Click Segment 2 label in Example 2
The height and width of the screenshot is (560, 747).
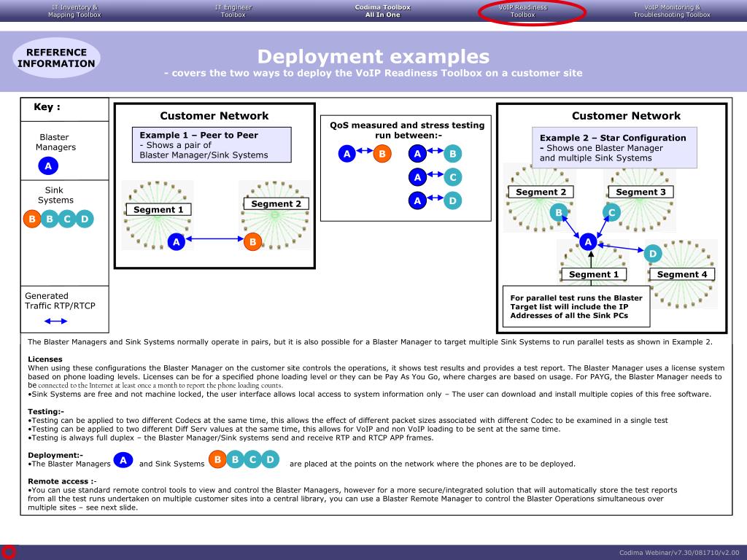click(x=541, y=192)
